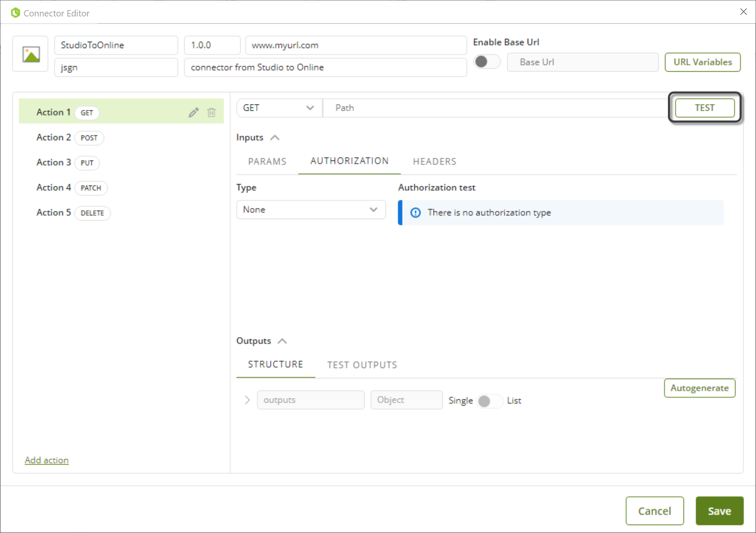Collapse the Outputs section
This screenshot has width=756, height=533.
click(x=282, y=341)
